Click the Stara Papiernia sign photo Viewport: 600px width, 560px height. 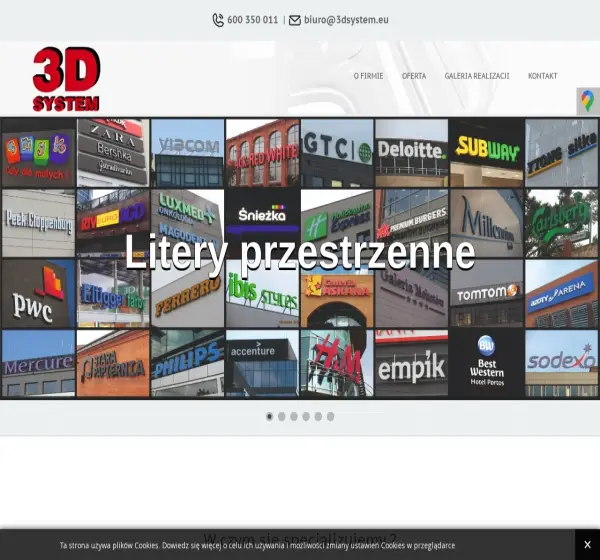(113, 363)
